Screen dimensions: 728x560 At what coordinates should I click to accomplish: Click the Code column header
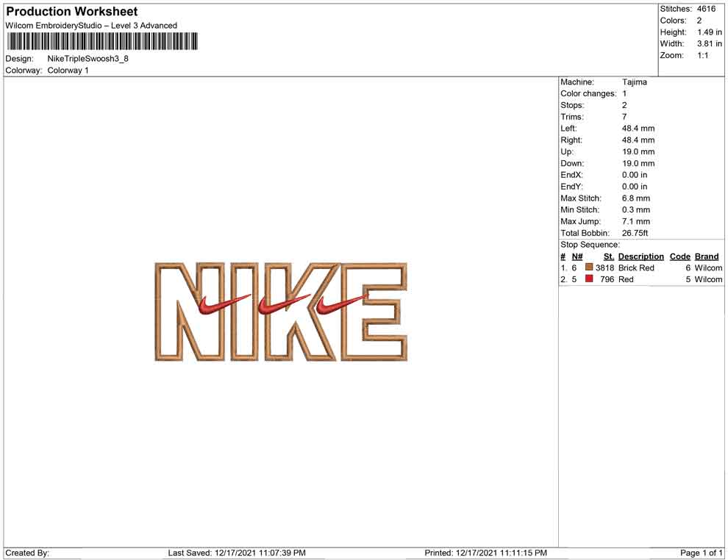tap(679, 256)
